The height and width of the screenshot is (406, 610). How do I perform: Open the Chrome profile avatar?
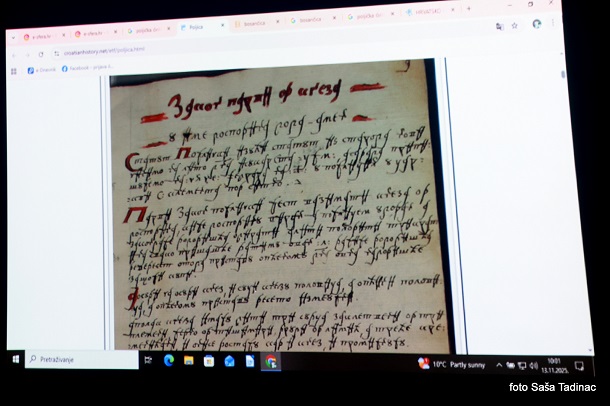[x=536, y=23]
